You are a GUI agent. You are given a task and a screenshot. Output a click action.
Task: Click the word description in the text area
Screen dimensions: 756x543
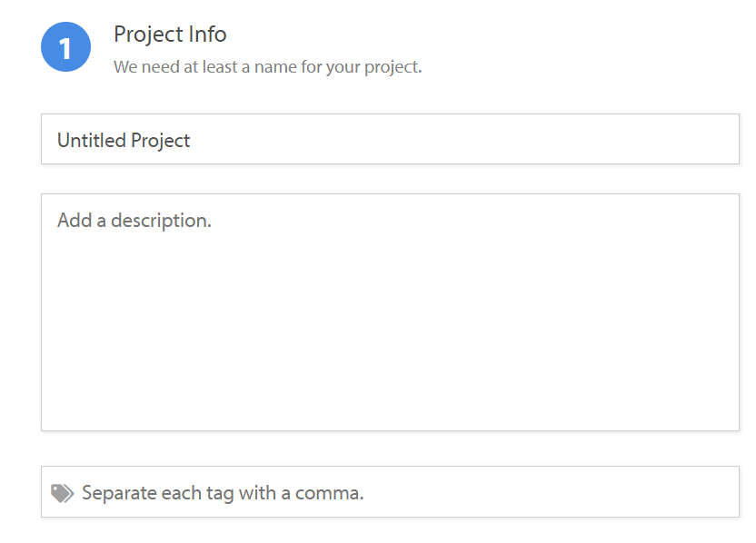click(x=161, y=222)
